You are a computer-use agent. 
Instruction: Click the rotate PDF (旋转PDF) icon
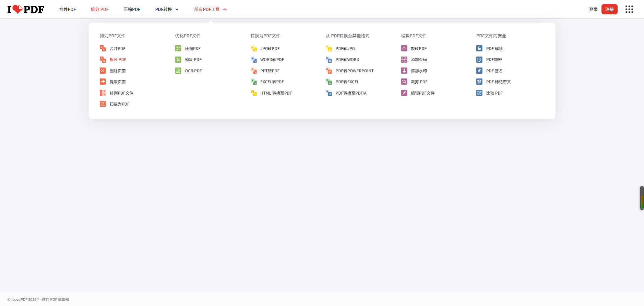tap(404, 48)
